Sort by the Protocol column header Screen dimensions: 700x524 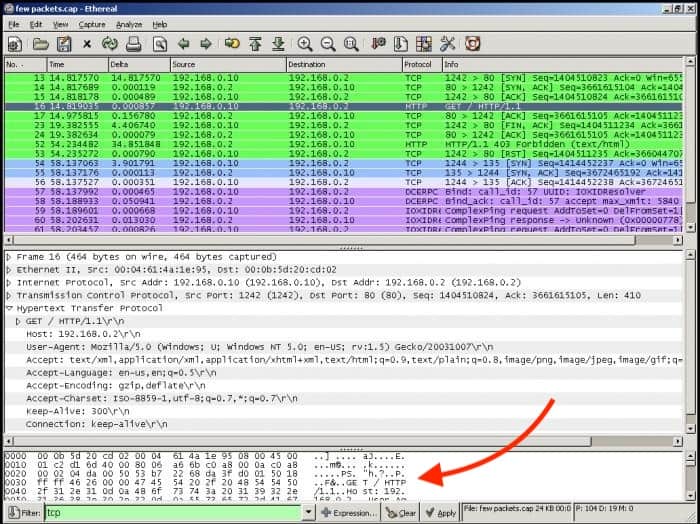422,65
